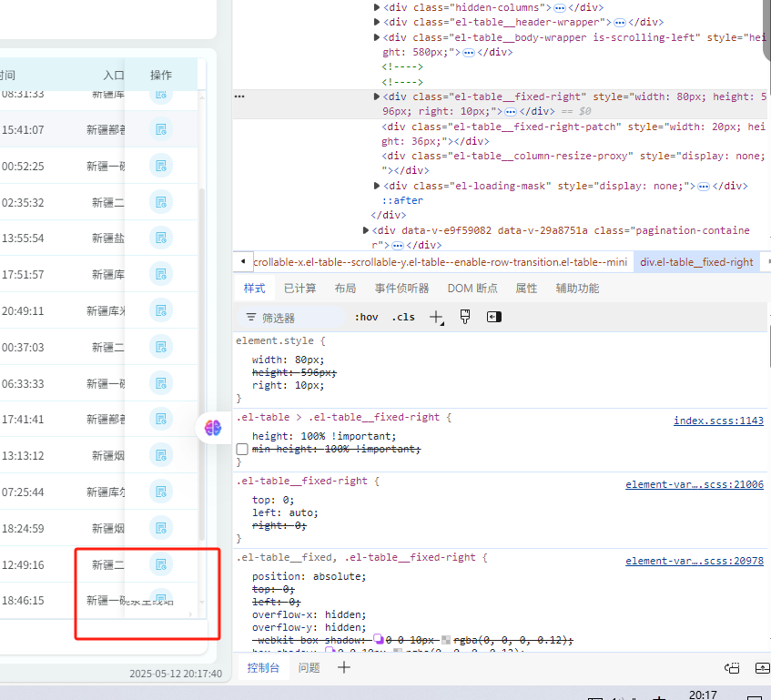Click the ::after pseudo-element node
This screenshot has width=771, height=700.
coord(402,200)
